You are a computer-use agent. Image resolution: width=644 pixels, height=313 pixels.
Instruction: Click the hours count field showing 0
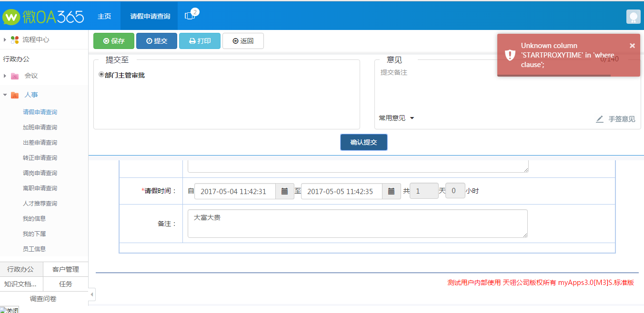click(455, 191)
